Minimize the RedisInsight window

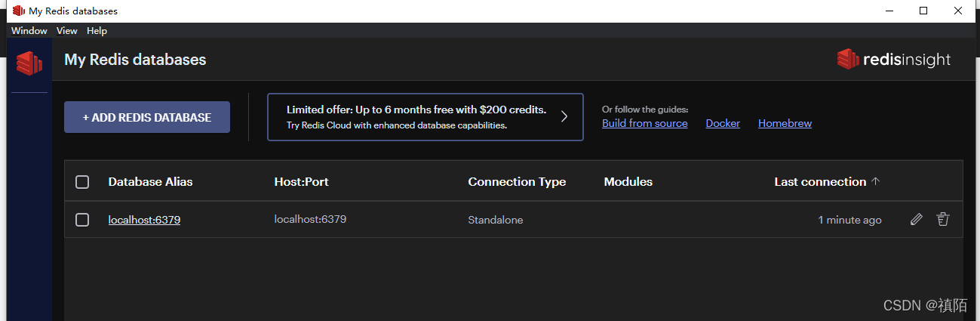[889, 11]
